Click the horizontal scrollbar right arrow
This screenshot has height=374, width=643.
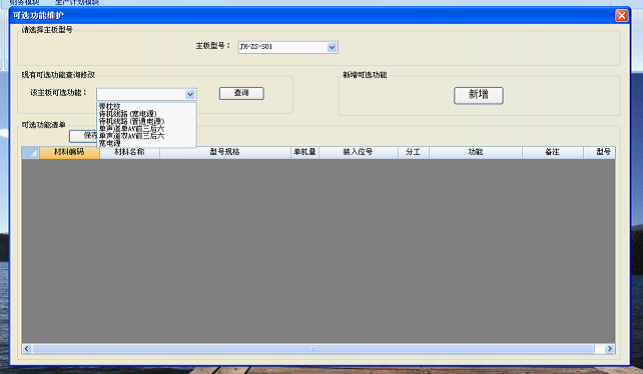[610, 349]
